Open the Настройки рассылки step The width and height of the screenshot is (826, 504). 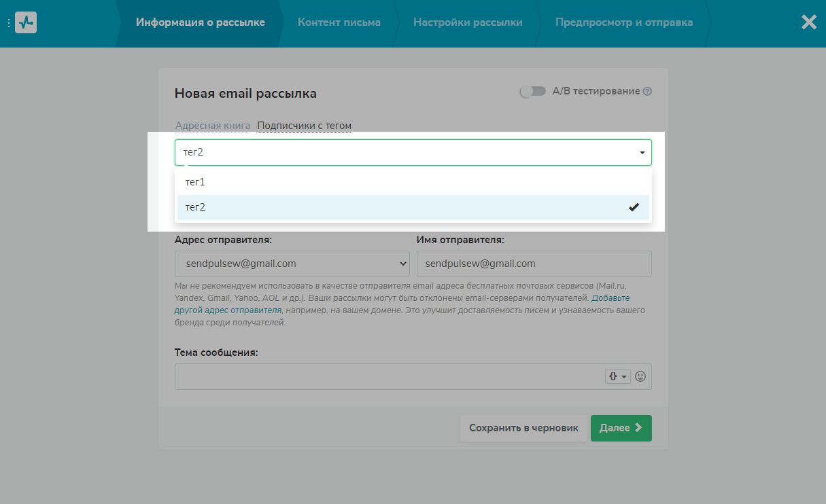(x=468, y=22)
